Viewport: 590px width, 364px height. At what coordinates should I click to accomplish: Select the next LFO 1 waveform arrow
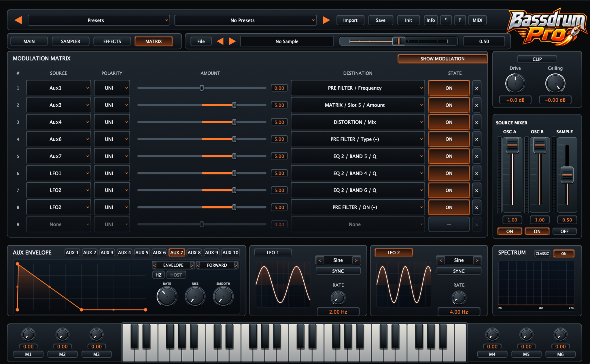(x=356, y=260)
